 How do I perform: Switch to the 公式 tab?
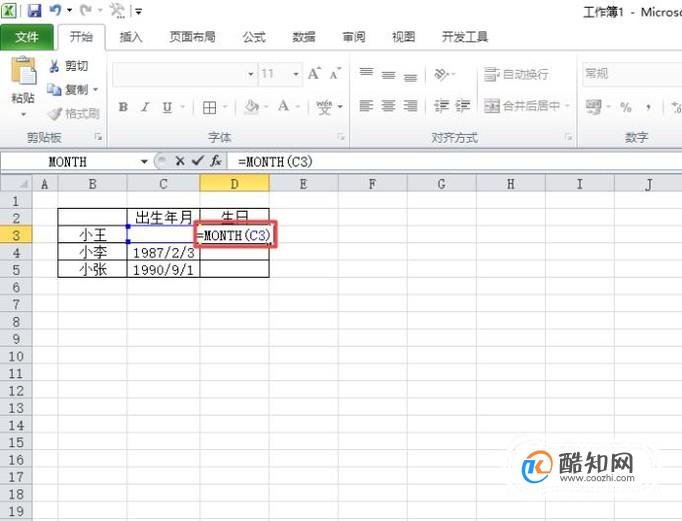point(254,37)
